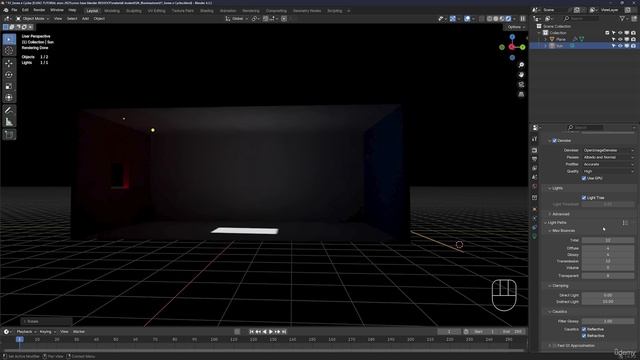
Task: Jump to the timeline start frame
Action: (251, 332)
